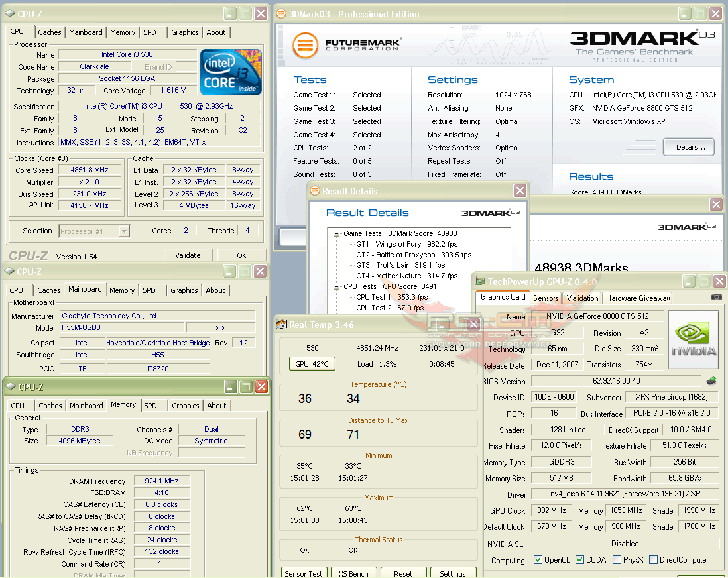
Task: Minimize the Memory CPU-Z window
Action: [x=231, y=386]
